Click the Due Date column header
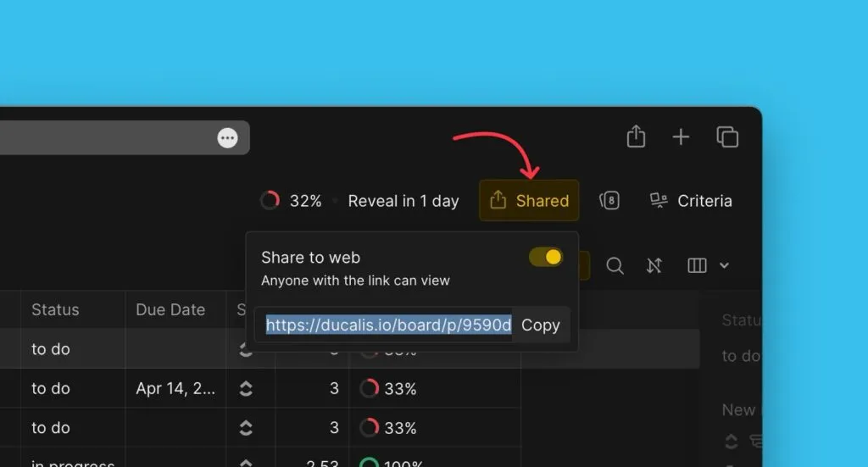Viewport: 868px width, 467px height. click(x=170, y=309)
